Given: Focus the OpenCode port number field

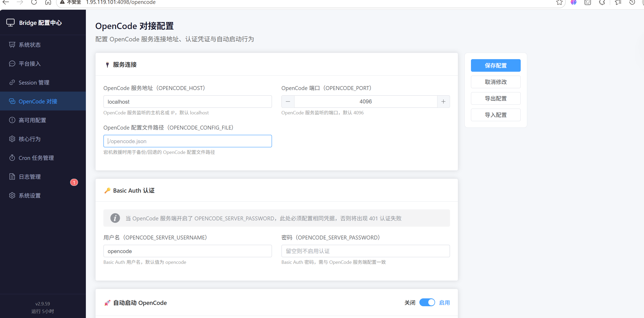Looking at the screenshot, I should tap(365, 102).
